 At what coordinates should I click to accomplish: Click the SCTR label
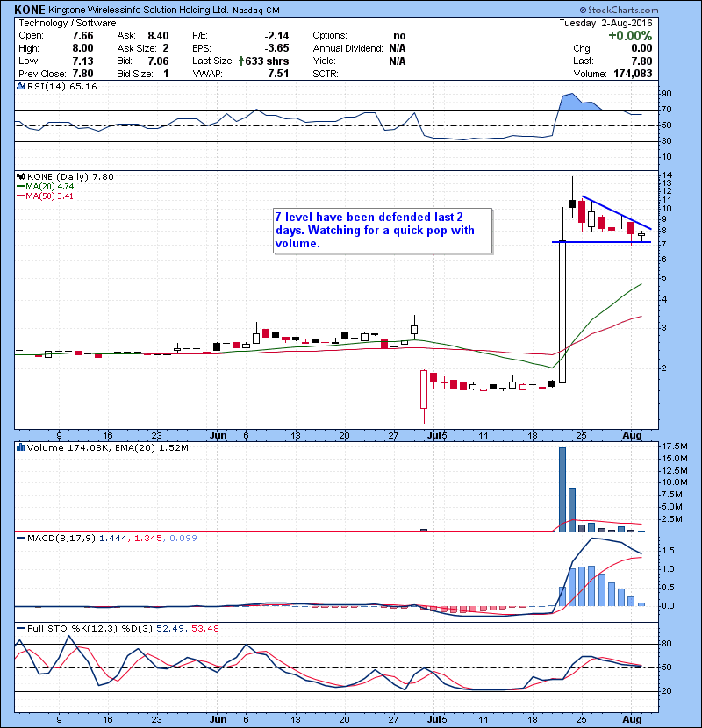[x=326, y=74]
